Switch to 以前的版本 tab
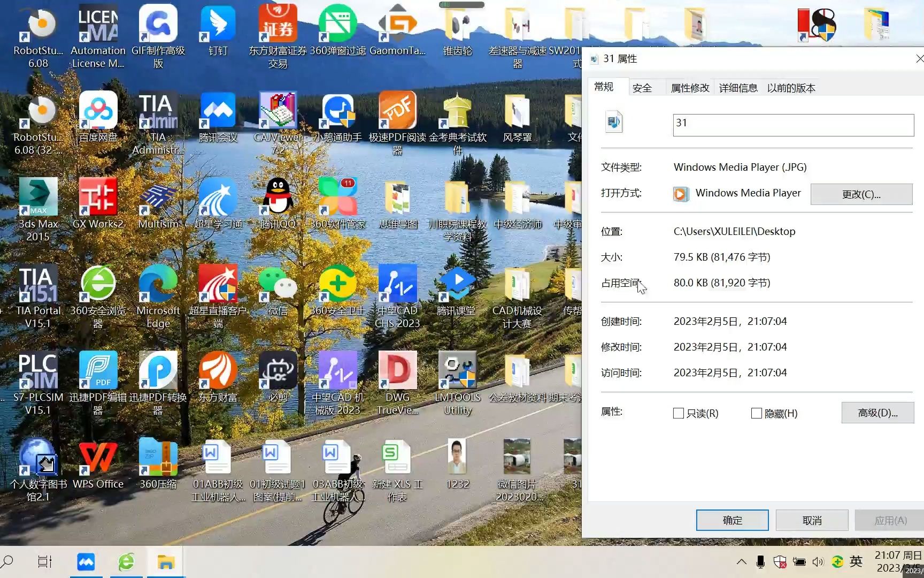Viewport: 924px width, 578px height. pos(791,88)
